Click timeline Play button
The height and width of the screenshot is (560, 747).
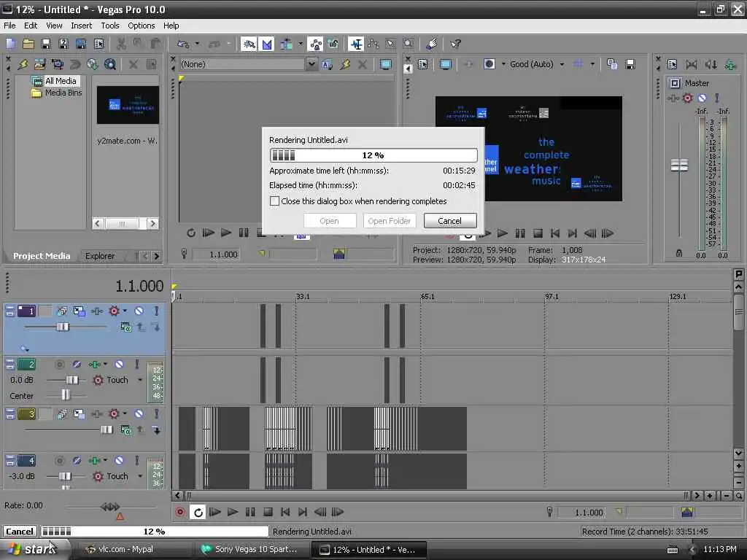pyautogui.click(x=233, y=512)
